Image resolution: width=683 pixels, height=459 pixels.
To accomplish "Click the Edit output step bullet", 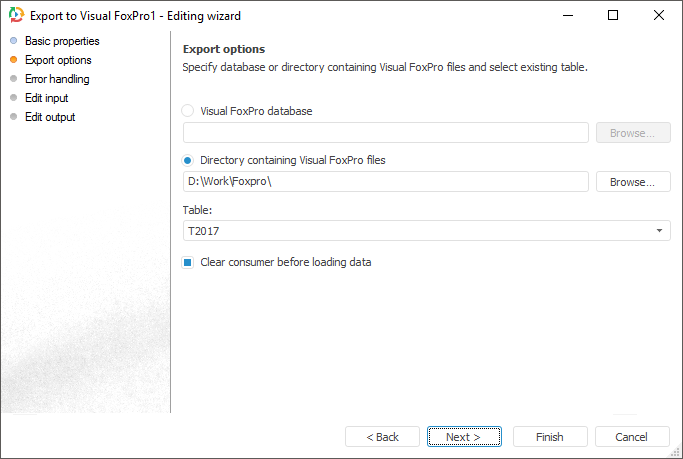I will coord(13,117).
